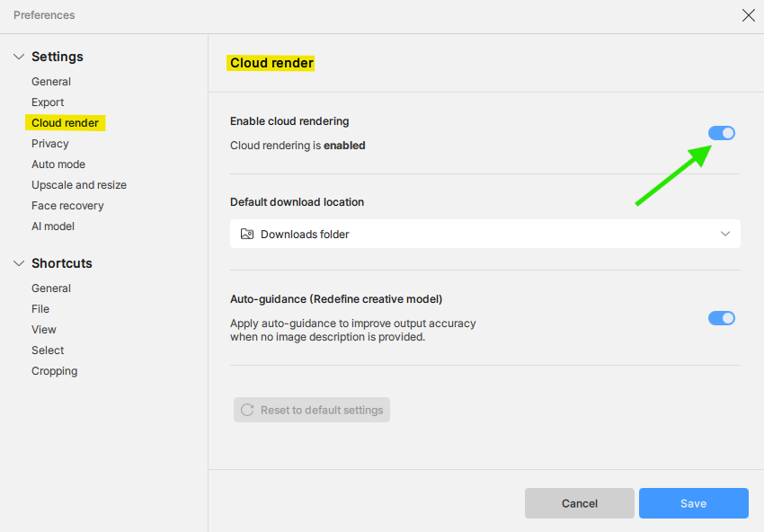Open Upscale and resize settings
The width and height of the screenshot is (764, 532).
[79, 185]
